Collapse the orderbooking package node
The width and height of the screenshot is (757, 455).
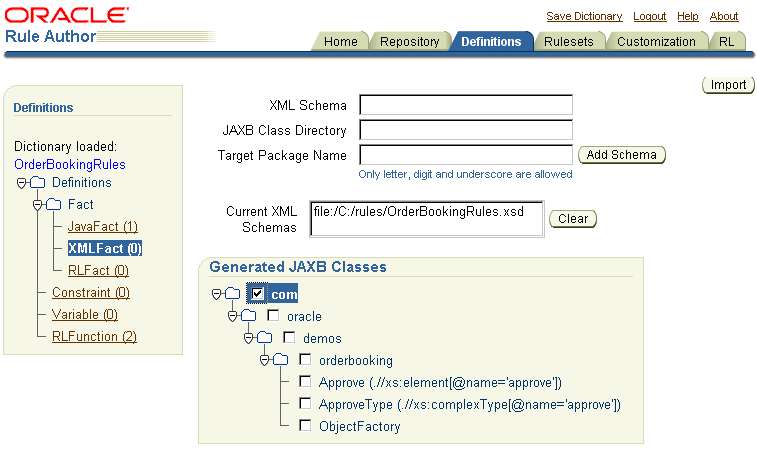pos(264,360)
